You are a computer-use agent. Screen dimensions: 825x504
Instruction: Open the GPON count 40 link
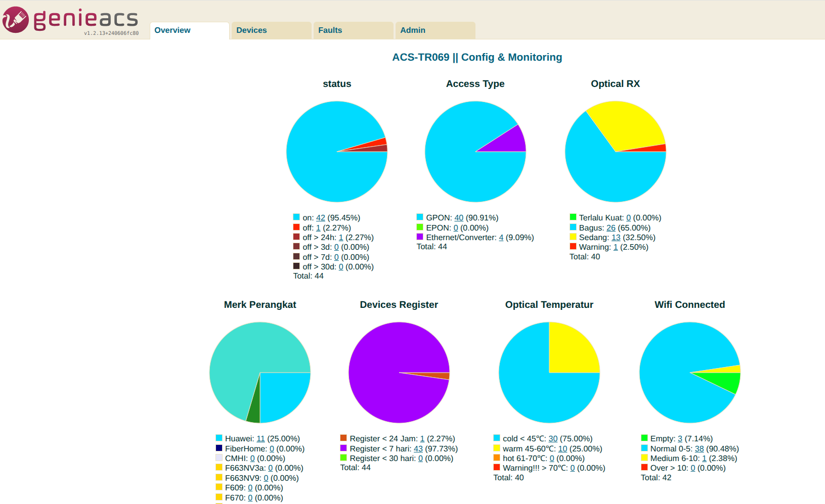458,218
